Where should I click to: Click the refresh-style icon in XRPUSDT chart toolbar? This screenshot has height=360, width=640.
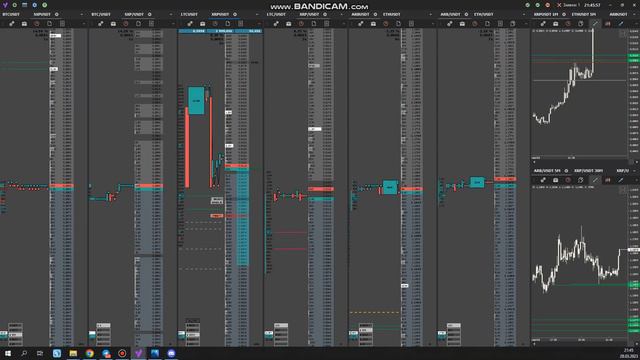click(x=580, y=24)
